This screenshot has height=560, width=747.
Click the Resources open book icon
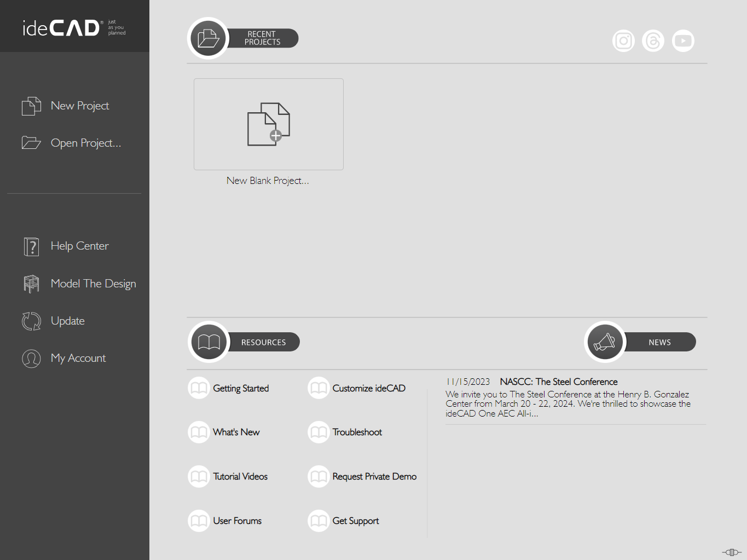209,342
